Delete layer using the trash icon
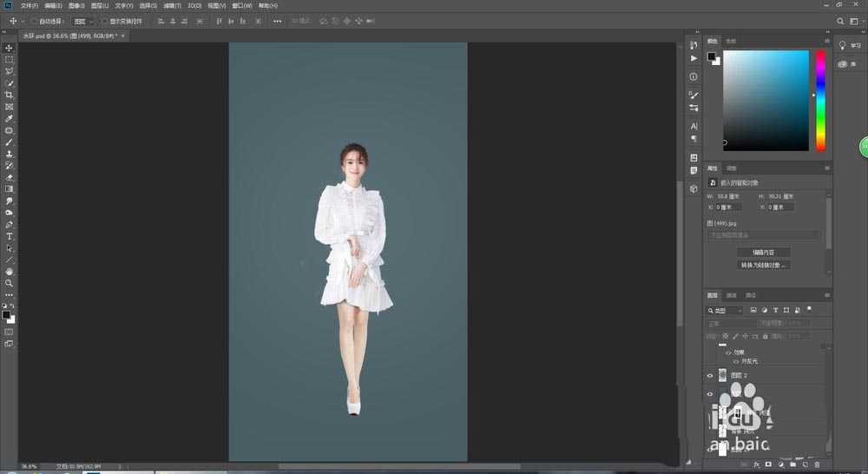Viewport: 868px width, 474px height. pos(817,464)
